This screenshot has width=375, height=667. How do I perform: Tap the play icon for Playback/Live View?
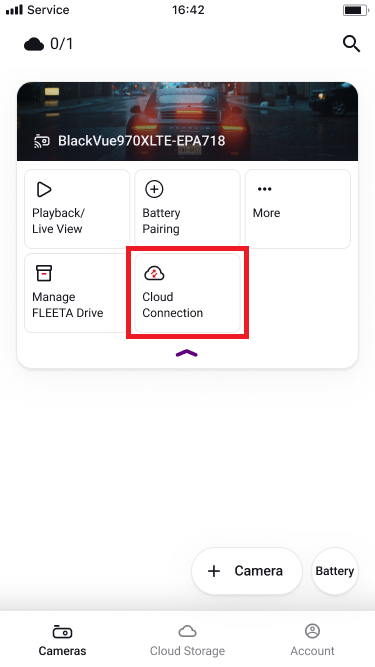(x=44, y=189)
